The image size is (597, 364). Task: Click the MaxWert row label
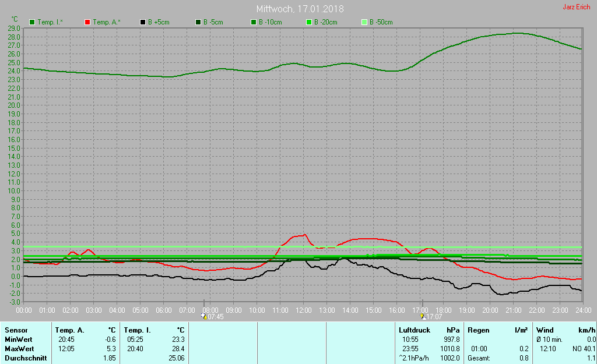tap(19, 349)
